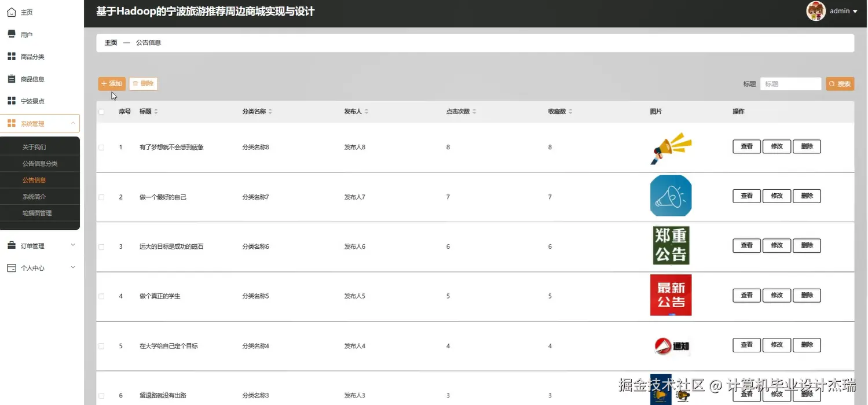Click the 用户 sidebar icon
Screen dimensions: 868x405
tap(12, 34)
